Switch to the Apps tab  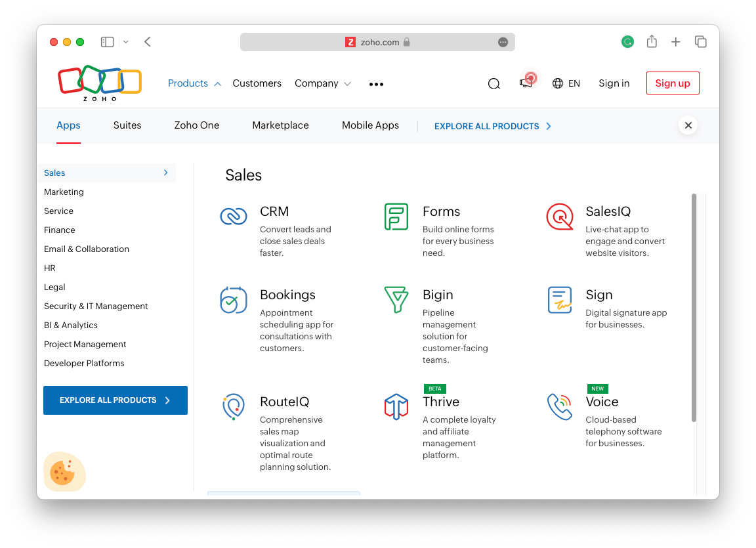click(x=68, y=125)
